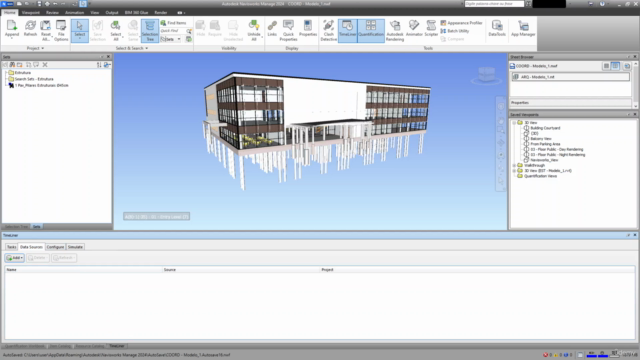The width and height of the screenshot is (640, 360).
Task: Open App Manager
Action: (523, 29)
